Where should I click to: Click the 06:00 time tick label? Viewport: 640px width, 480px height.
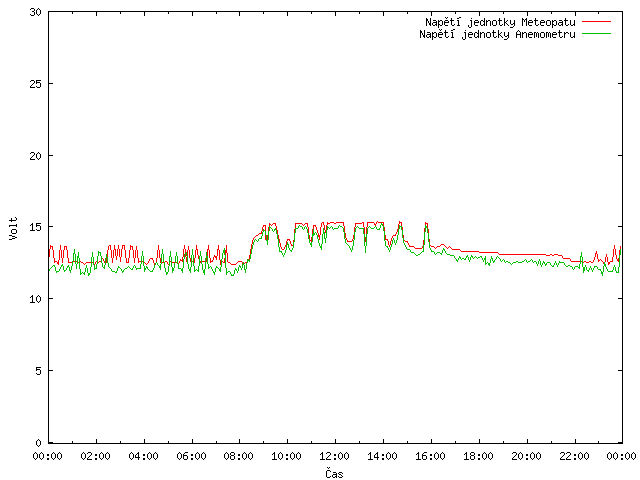[191, 456]
